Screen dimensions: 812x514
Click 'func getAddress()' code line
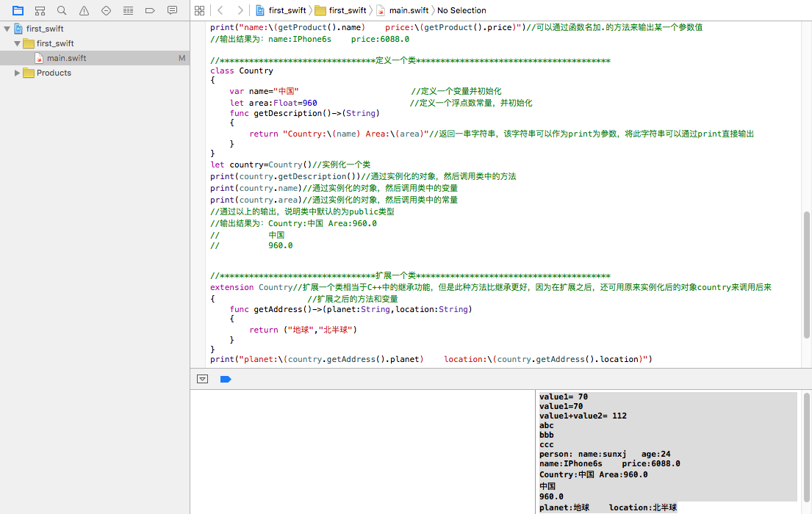click(x=351, y=309)
